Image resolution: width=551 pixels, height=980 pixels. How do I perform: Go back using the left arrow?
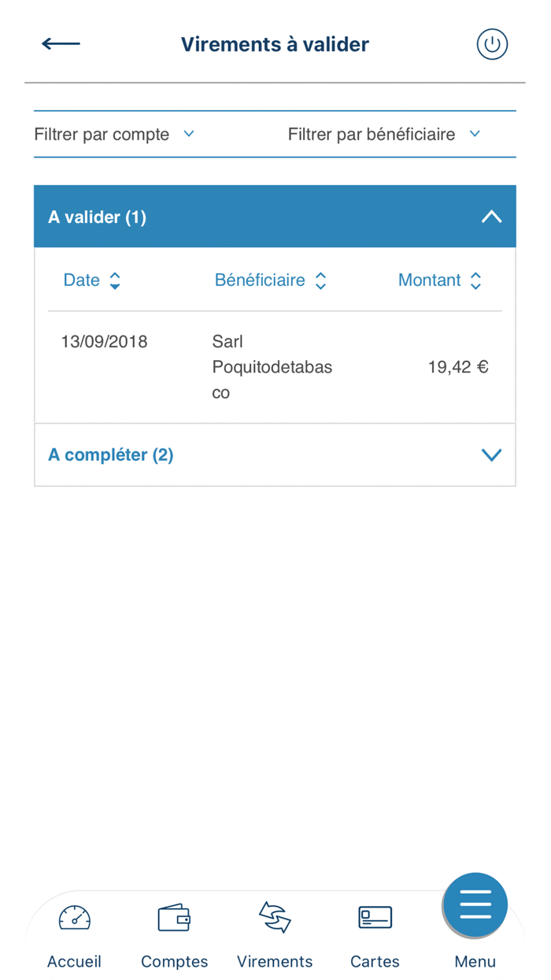61,44
